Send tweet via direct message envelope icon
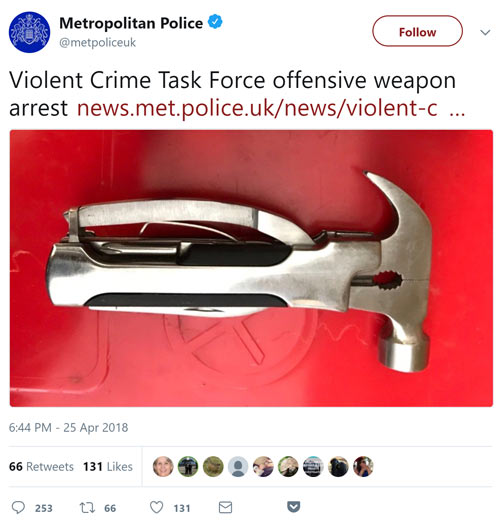Viewport: 500px width, 520px height. [x=225, y=507]
